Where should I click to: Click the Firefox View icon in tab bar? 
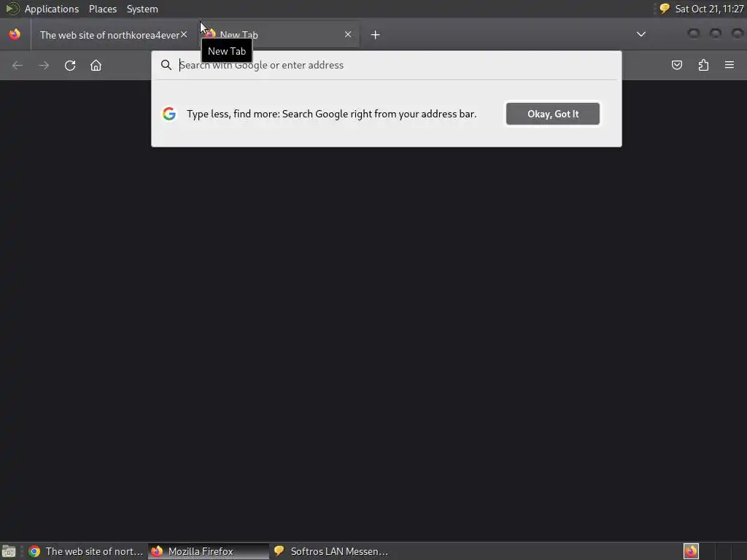(15, 34)
